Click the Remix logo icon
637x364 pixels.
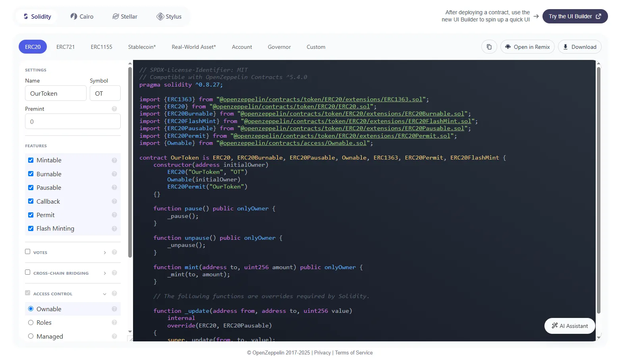(508, 46)
